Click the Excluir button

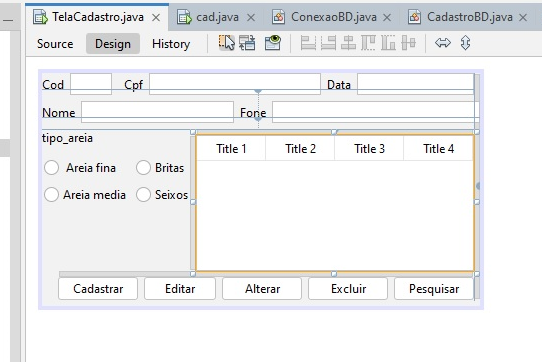pos(348,289)
